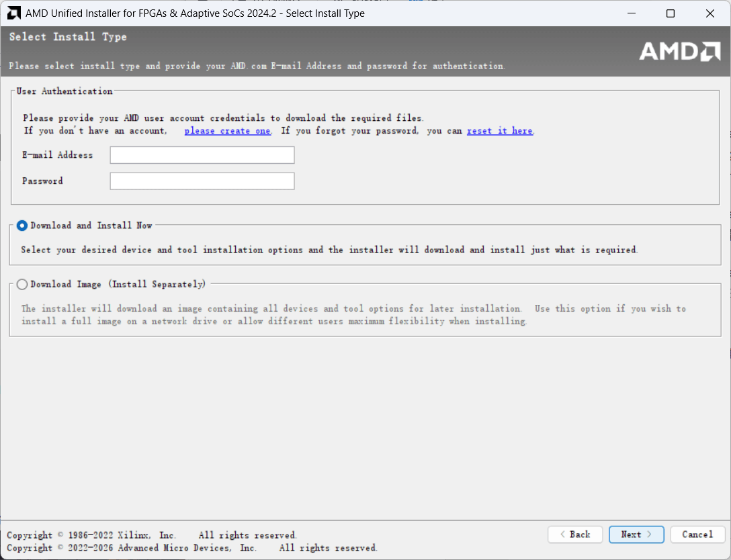Cancel the installation
This screenshot has height=560, width=731.
tap(697, 534)
